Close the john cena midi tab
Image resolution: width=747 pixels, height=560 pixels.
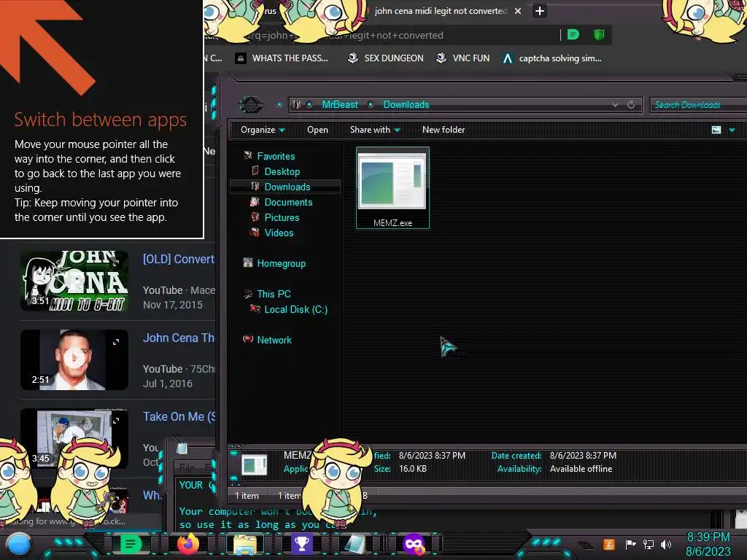518,11
